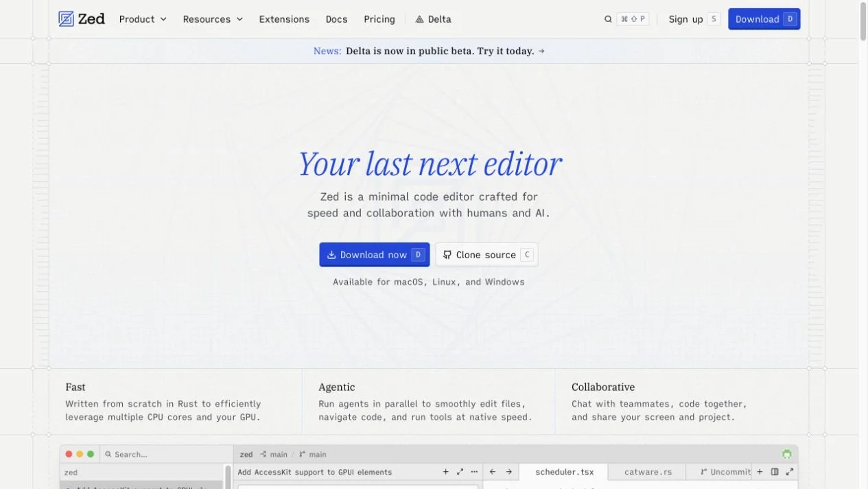Viewport: 868px width, 489px height.
Task: Click the Zed logo in the navbar
Action: (x=82, y=19)
